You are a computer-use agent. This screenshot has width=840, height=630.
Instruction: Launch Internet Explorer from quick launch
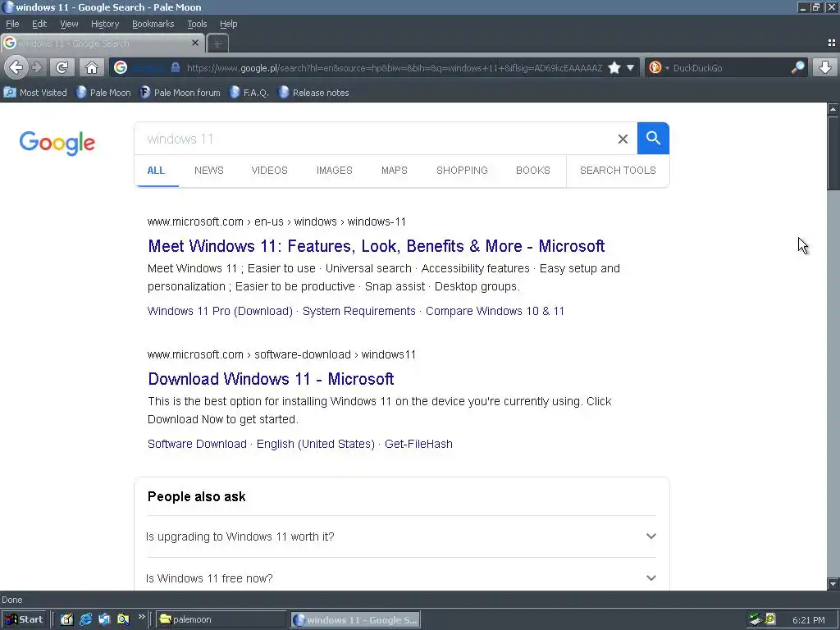click(x=85, y=620)
